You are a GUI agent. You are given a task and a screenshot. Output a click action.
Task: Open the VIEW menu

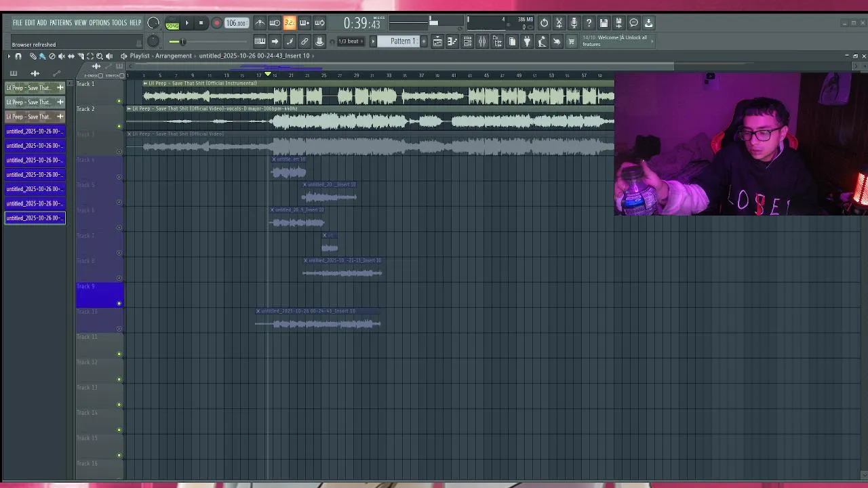point(80,23)
